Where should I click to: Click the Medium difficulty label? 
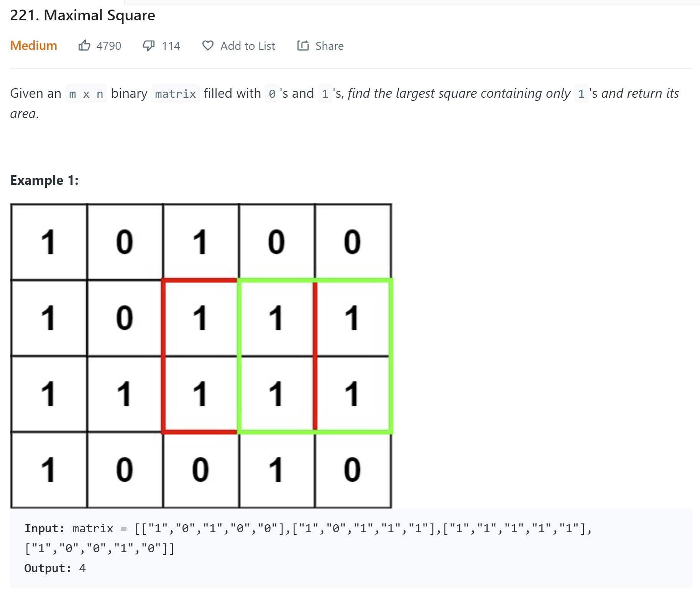tap(34, 46)
